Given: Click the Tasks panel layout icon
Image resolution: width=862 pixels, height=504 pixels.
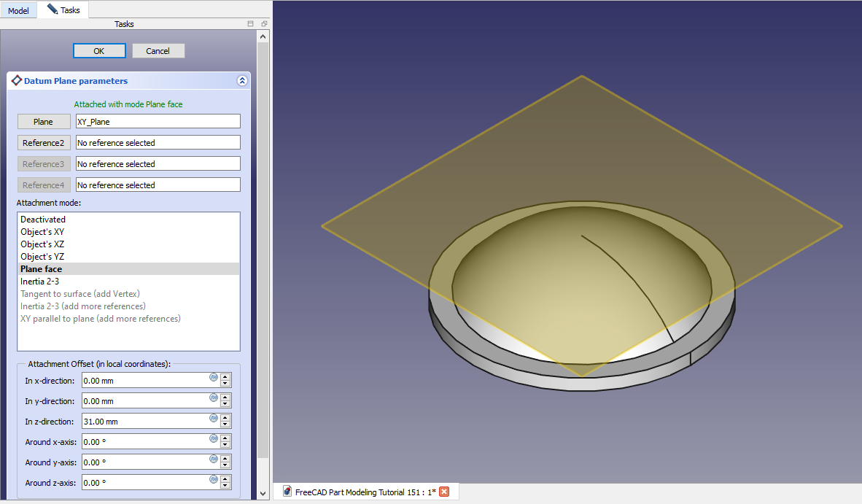Looking at the screenshot, I should tap(251, 24).
